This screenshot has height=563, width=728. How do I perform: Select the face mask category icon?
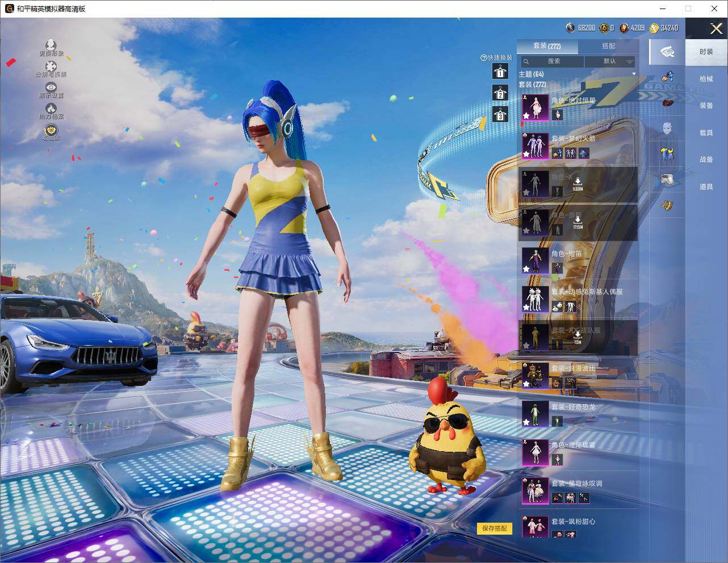pos(667,128)
